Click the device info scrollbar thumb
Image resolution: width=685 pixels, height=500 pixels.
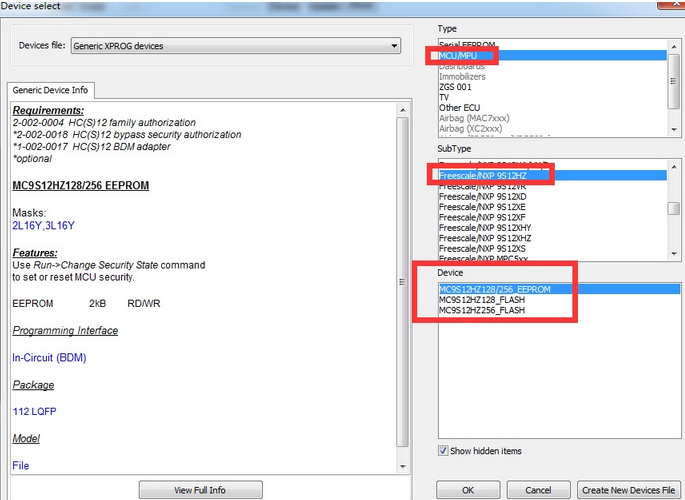pyautogui.click(x=402, y=282)
